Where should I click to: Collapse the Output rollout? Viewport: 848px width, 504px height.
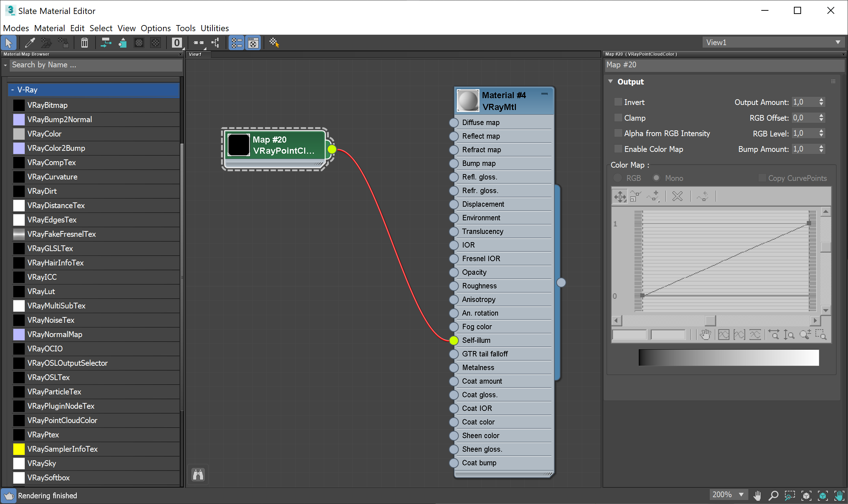[611, 82]
